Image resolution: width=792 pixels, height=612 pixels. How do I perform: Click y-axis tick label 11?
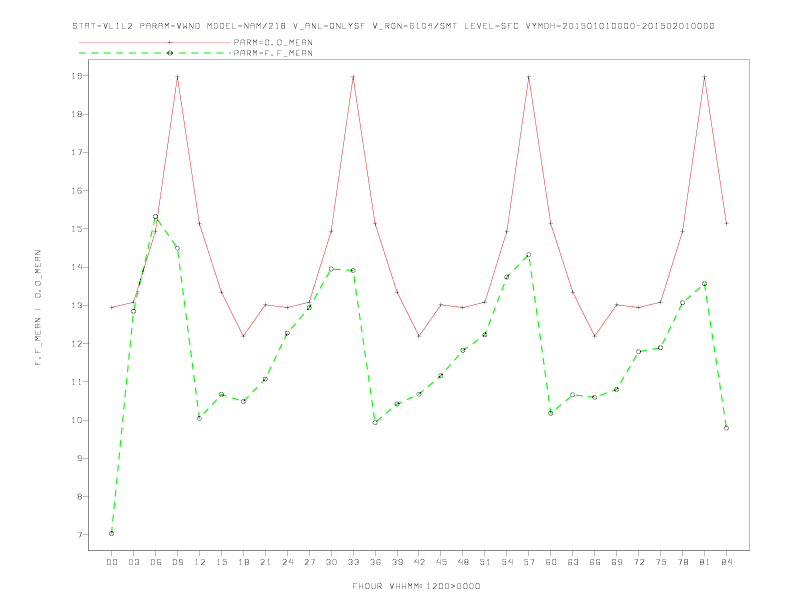[77, 382]
